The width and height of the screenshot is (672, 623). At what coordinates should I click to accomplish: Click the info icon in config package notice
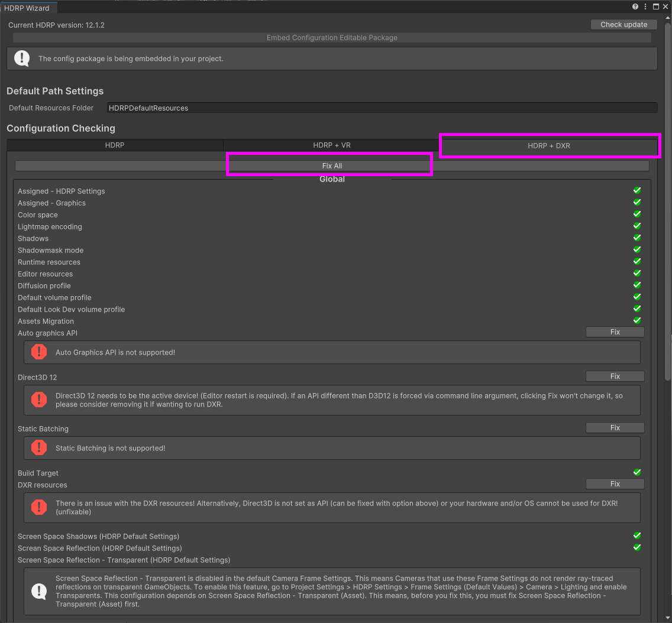(22, 59)
